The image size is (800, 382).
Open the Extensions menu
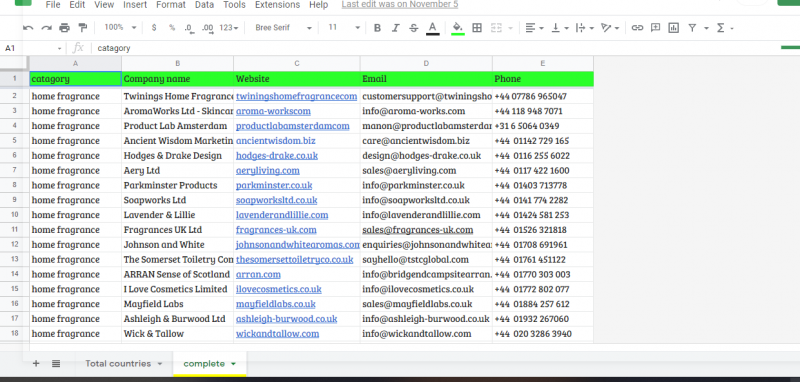pyautogui.click(x=278, y=5)
